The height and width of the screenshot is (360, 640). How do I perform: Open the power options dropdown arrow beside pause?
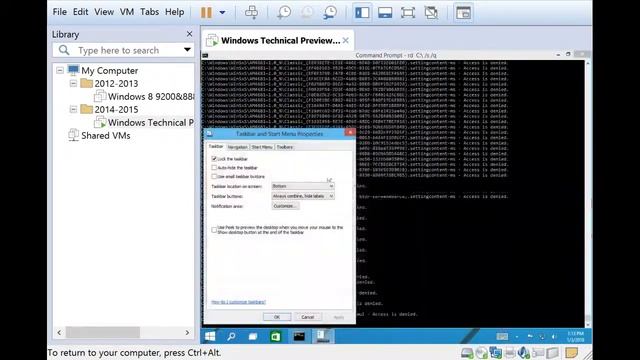pos(222,13)
